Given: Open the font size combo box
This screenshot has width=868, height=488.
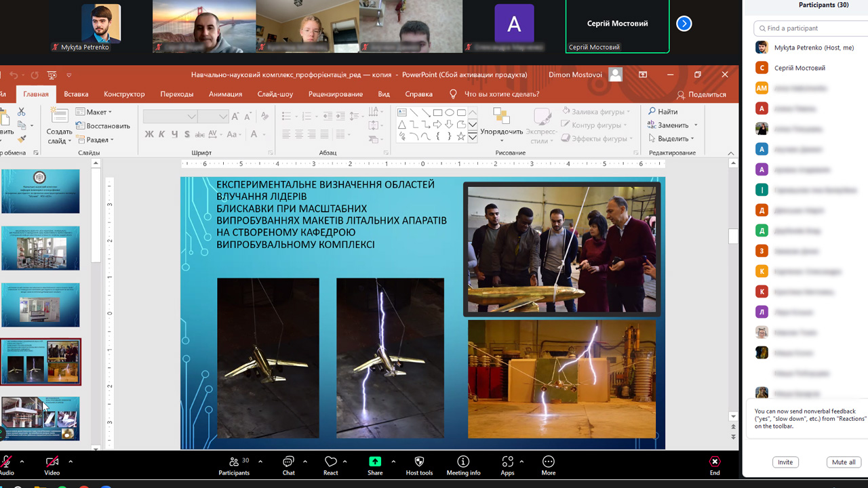Looking at the screenshot, I should (213, 117).
